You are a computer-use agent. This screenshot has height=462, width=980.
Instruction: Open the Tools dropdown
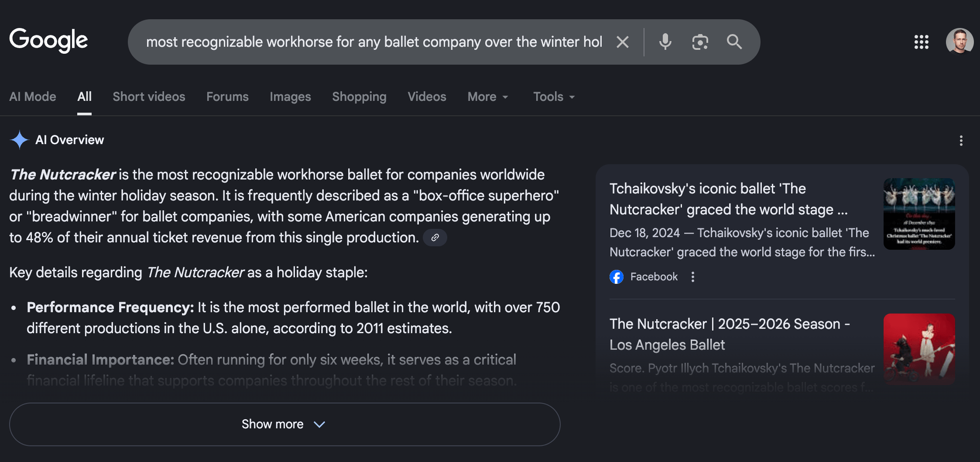tap(554, 97)
